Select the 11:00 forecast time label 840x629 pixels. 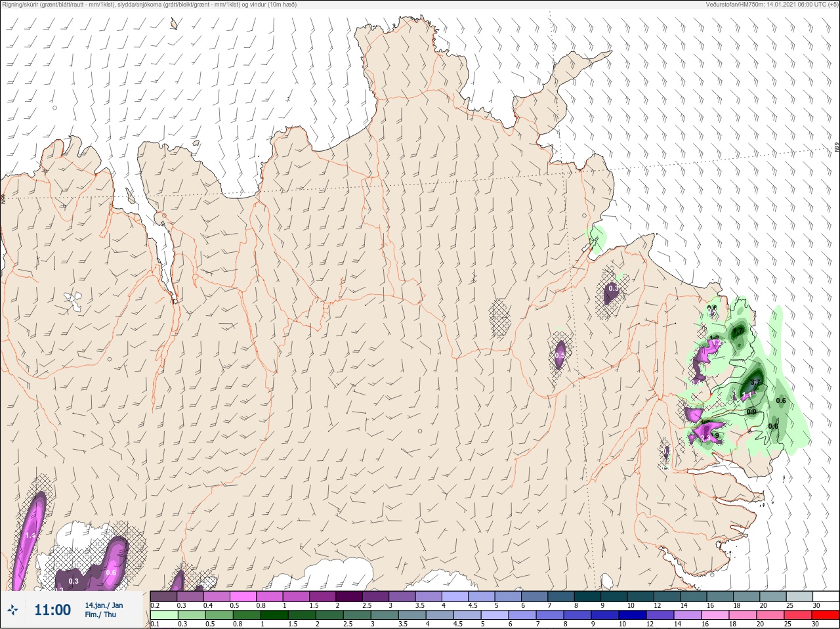click(x=52, y=610)
